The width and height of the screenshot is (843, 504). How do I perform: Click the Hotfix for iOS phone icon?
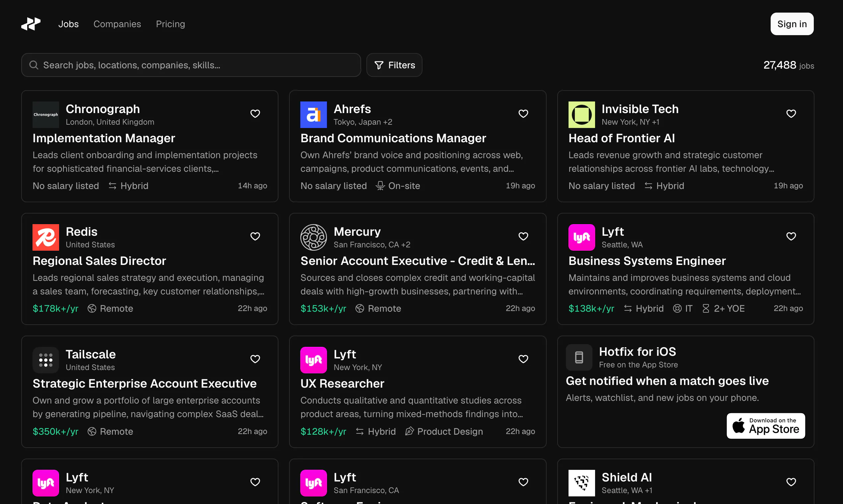[x=579, y=357]
